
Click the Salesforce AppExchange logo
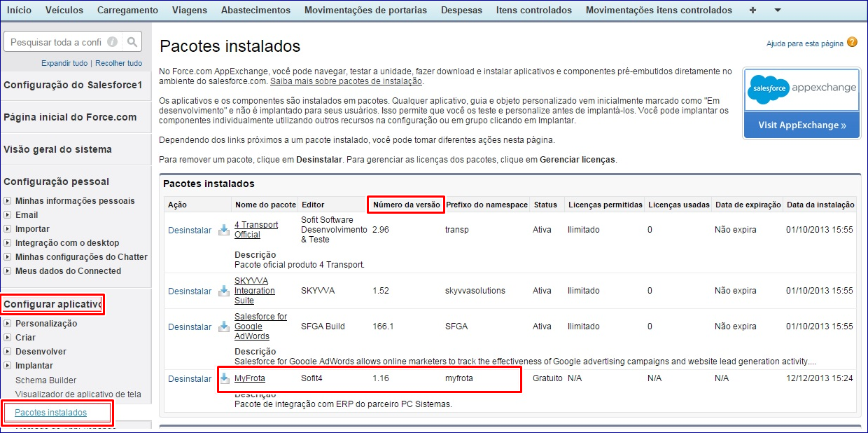[802, 89]
